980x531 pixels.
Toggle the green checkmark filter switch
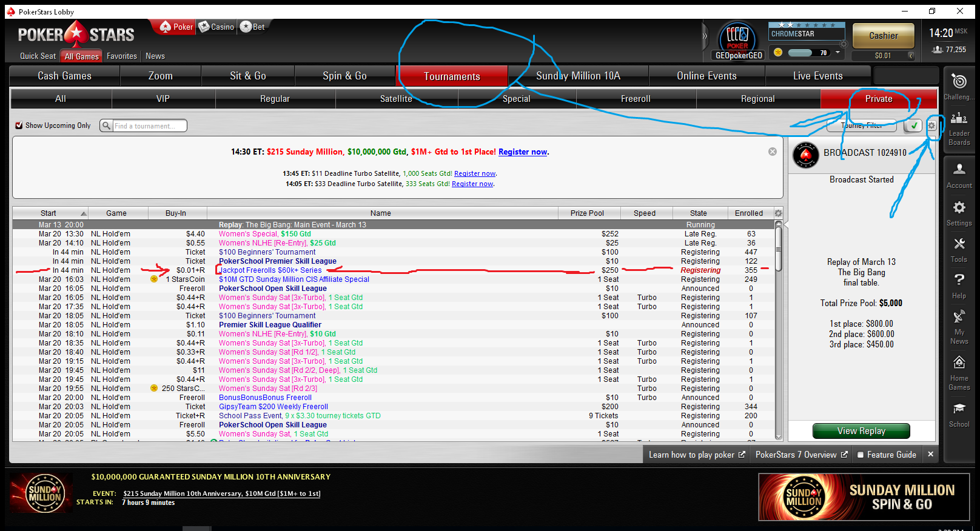[913, 125]
